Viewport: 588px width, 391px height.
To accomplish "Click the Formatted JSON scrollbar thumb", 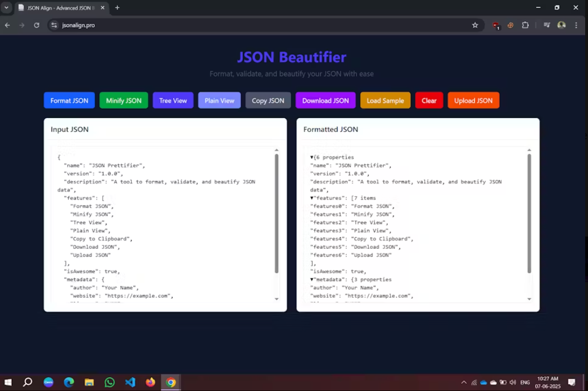I will point(529,213).
